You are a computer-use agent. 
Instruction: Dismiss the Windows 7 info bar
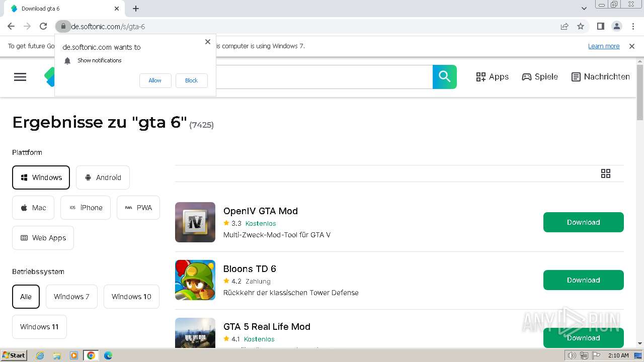pyautogui.click(x=632, y=46)
